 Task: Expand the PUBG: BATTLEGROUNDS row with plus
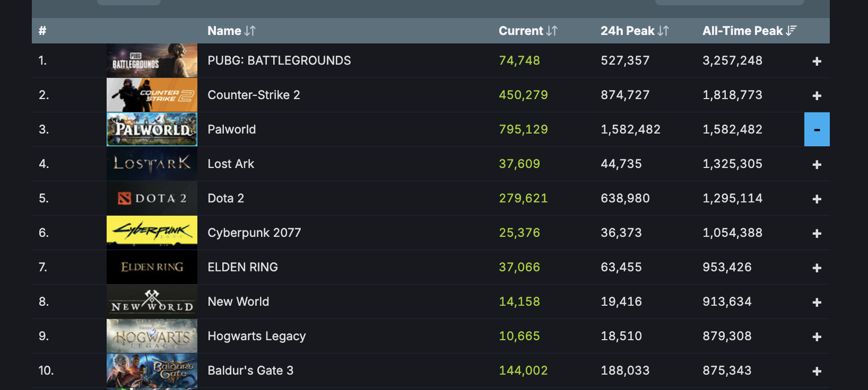817,61
